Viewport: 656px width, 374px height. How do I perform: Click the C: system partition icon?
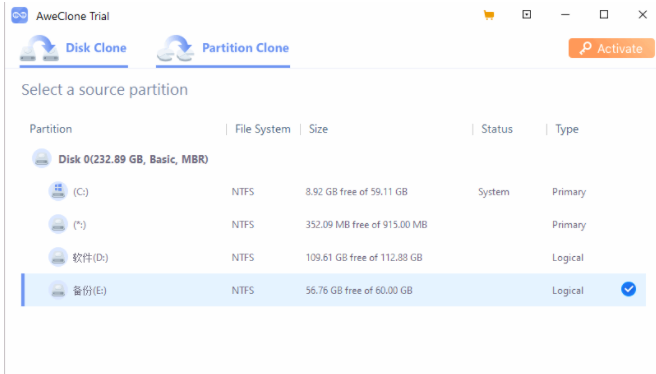pyautogui.click(x=58, y=192)
